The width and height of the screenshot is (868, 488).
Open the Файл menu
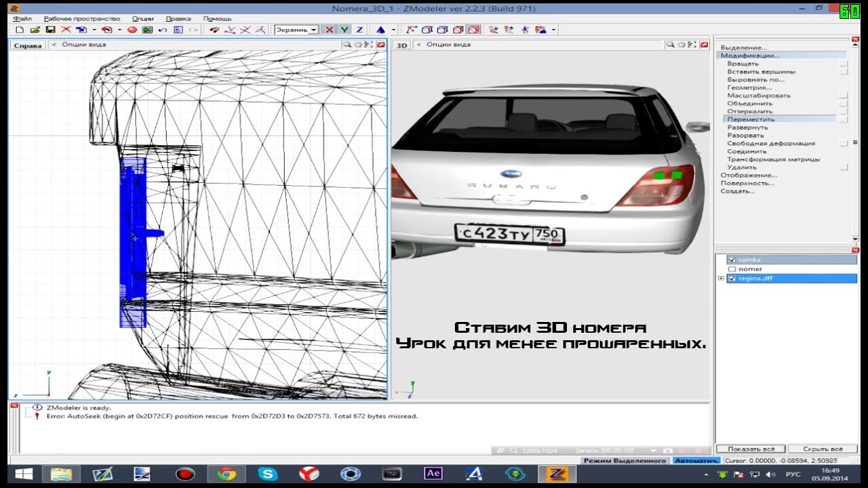22,18
